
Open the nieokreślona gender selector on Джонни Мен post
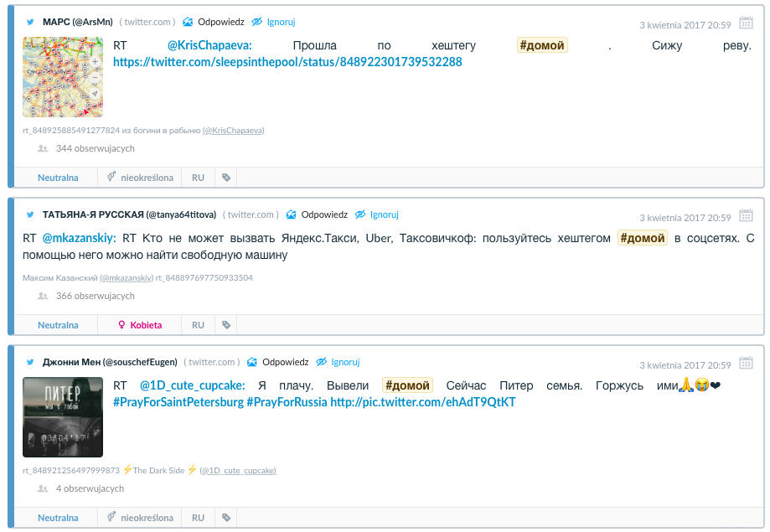click(x=139, y=518)
